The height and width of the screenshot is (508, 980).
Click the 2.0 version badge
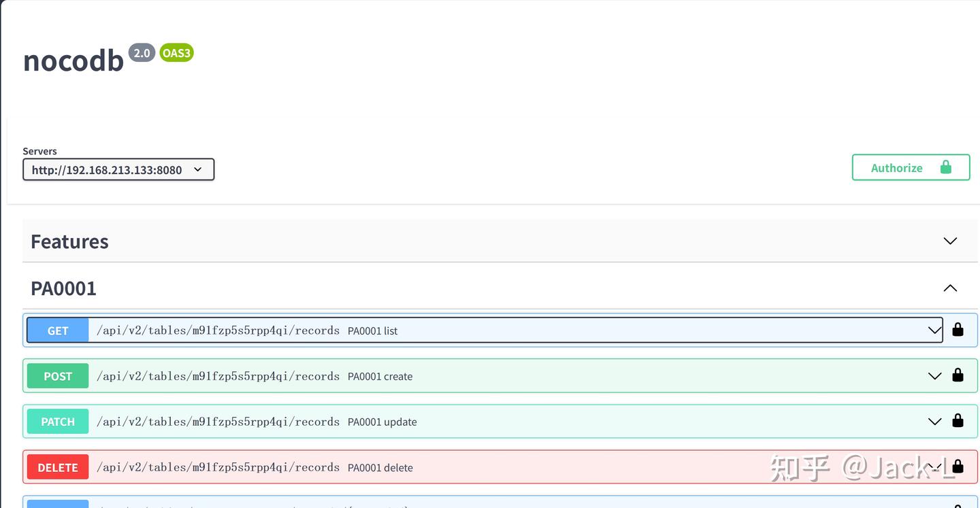pyautogui.click(x=142, y=53)
